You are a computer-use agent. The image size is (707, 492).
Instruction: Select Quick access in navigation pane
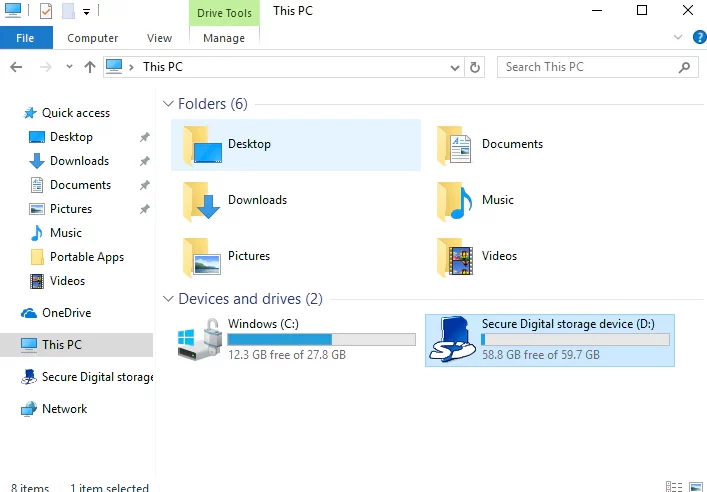pyautogui.click(x=76, y=113)
